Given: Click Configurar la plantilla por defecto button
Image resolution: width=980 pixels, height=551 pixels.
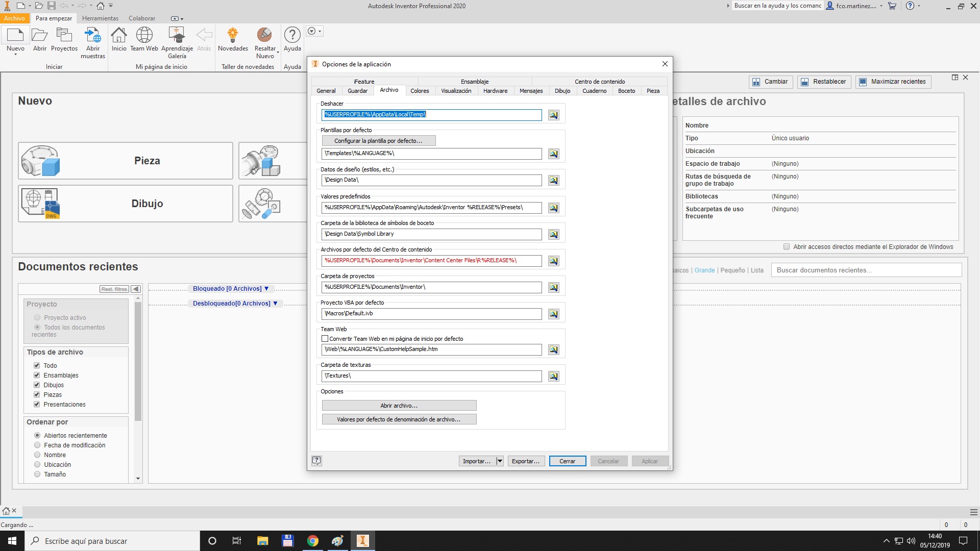Looking at the screenshot, I should click(x=379, y=141).
